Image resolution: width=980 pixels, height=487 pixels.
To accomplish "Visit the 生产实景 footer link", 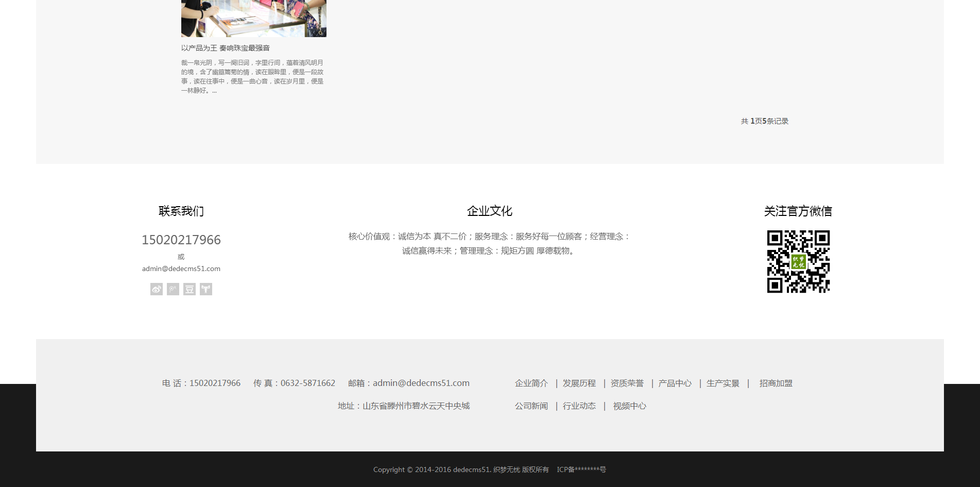I will click(723, 383).
